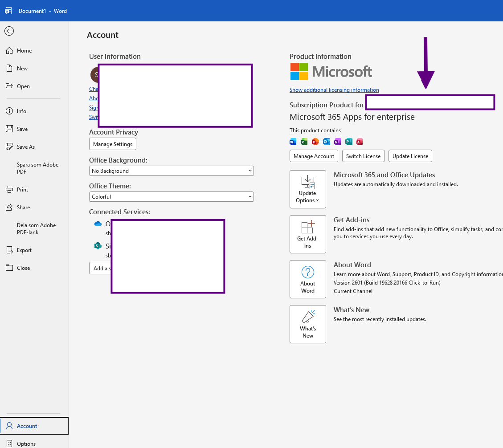This screenshot has width=503, height=448.
Task: Click the SharePoint service icon
Action: 98,246
